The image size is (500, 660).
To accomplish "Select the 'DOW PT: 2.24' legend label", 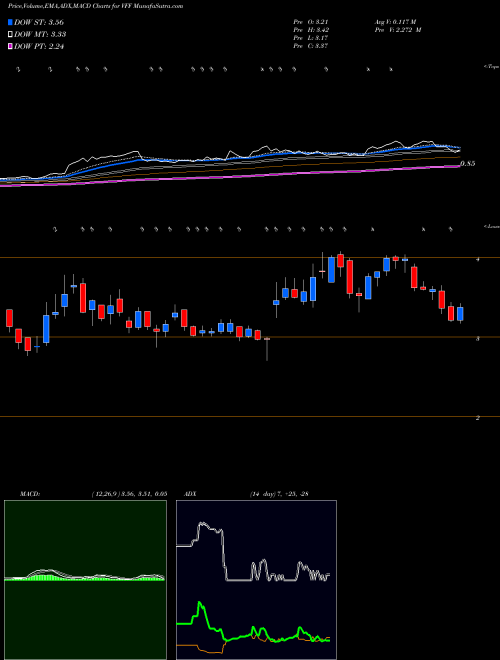I will [39, 47].
